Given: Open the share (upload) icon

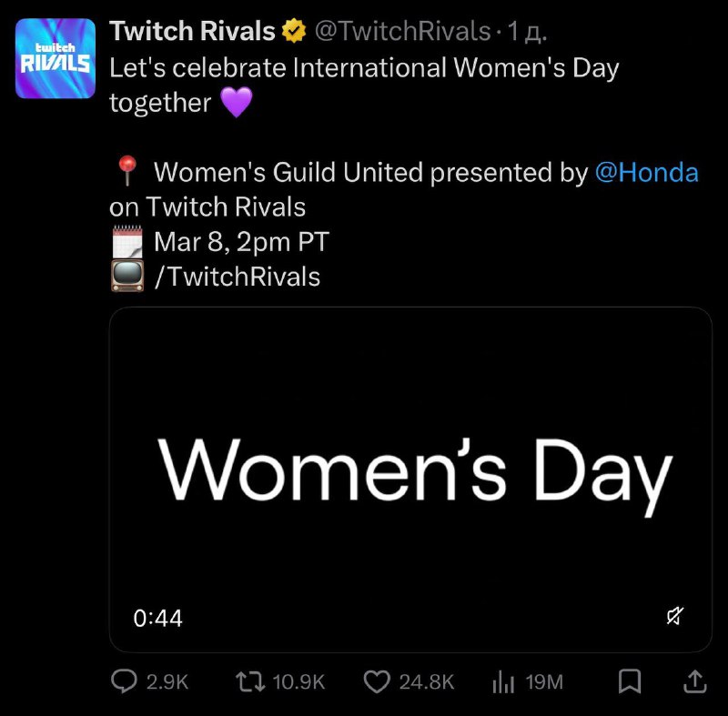Looking at the screenshot, I should tap(693, 679).
